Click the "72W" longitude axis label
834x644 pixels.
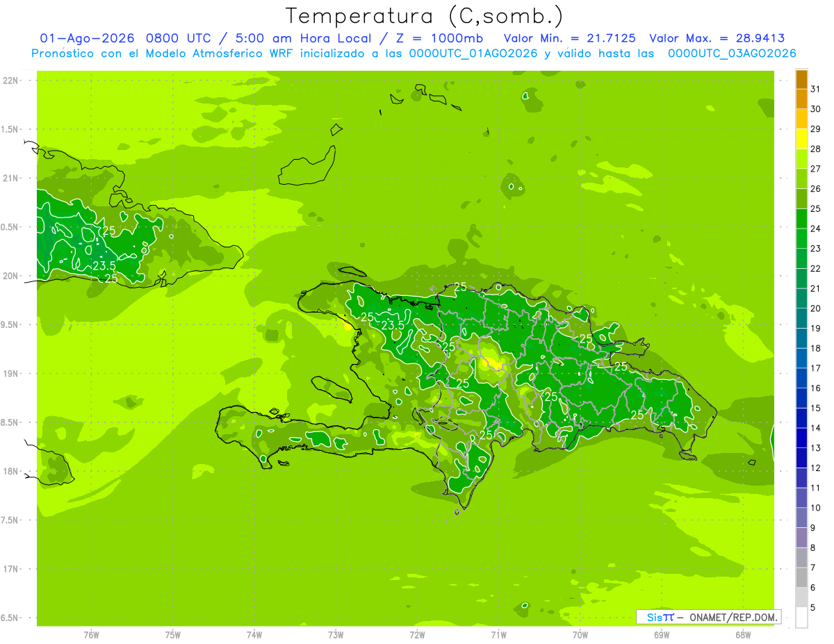[417, 634]
